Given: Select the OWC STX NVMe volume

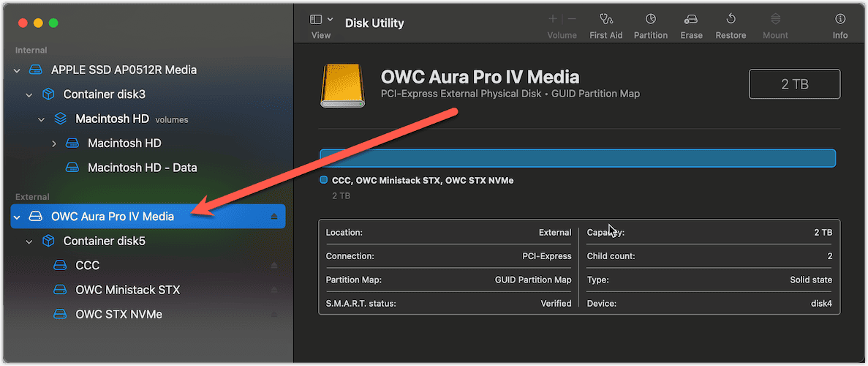Looking at the screenshot, I should (118, 314).
